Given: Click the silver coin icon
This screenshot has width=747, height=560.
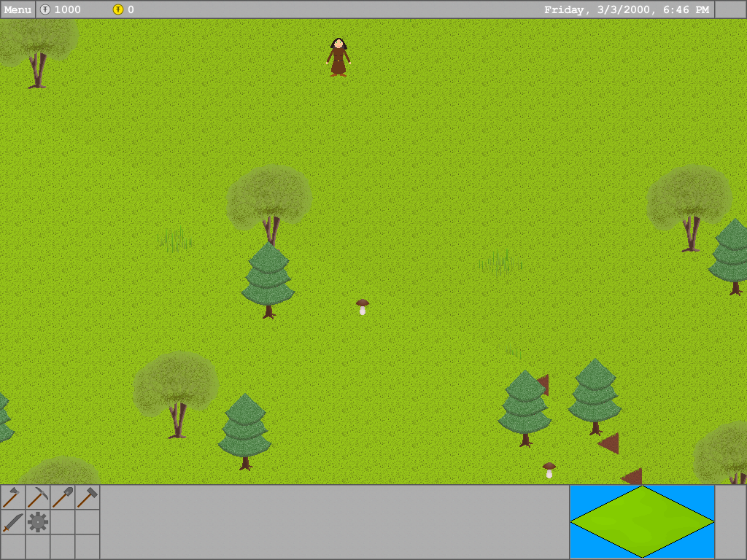Looking at the screenshot, I should [x=45, y=9].
